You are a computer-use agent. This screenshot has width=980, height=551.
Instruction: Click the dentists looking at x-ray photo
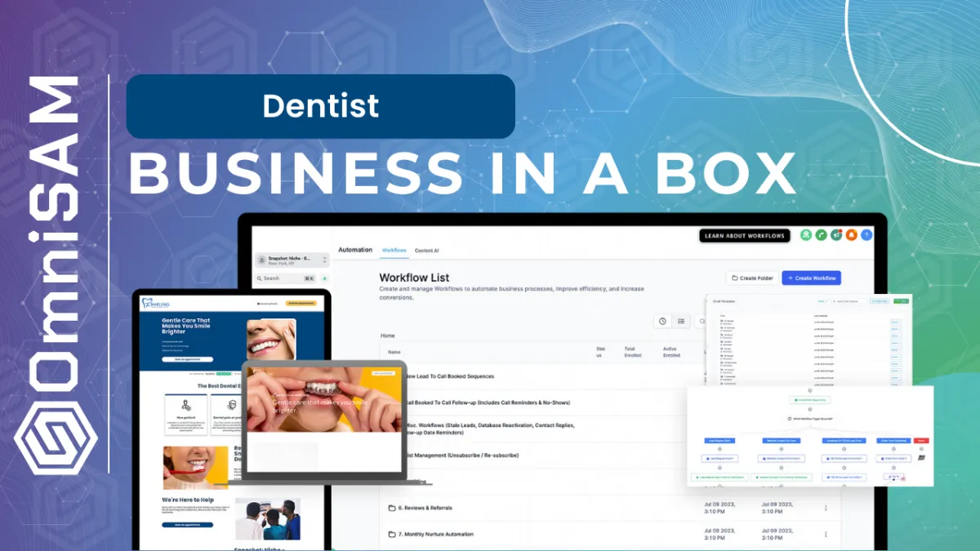pyautogui.click(x=269, y=521)
